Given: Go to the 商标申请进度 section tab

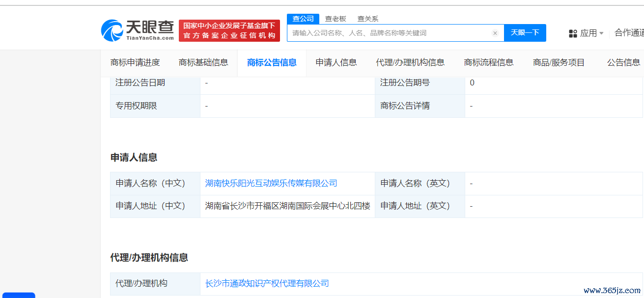Looking at the screenshot, I should 135,62.
